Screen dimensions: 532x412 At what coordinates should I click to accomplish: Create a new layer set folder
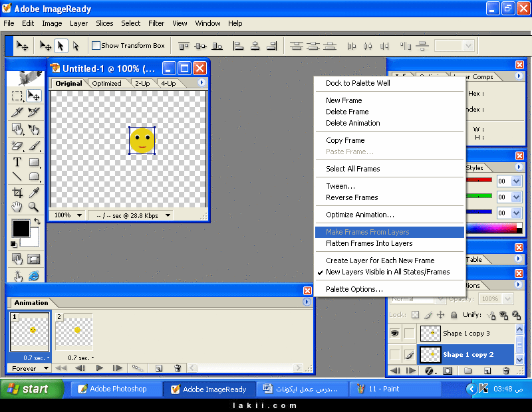(468, 371)
